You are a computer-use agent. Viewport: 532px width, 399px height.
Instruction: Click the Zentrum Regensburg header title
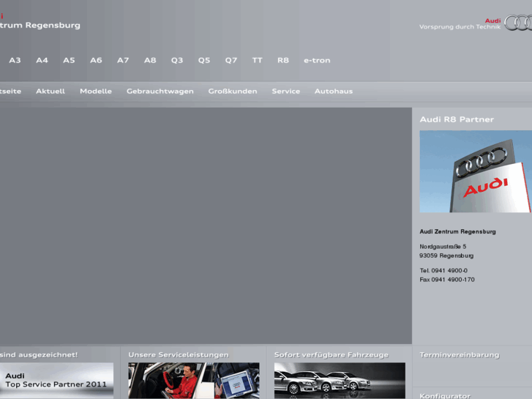point(40,25)
